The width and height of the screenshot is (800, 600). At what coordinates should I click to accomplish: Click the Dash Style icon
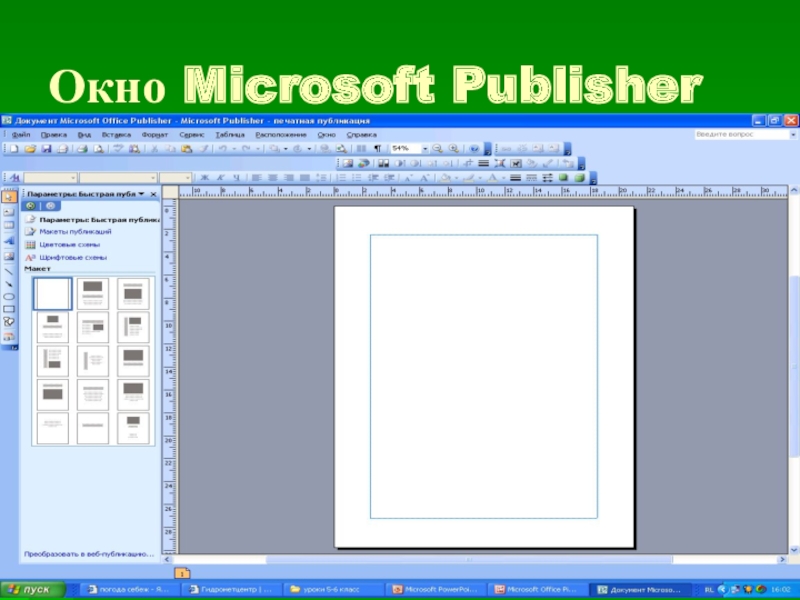(x=531, y=178)
